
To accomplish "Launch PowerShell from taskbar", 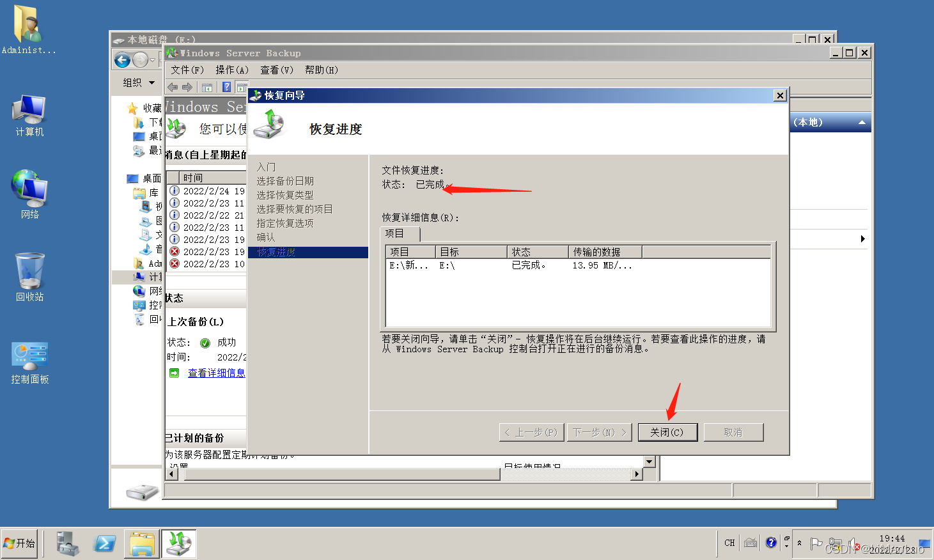I will 104,544.
